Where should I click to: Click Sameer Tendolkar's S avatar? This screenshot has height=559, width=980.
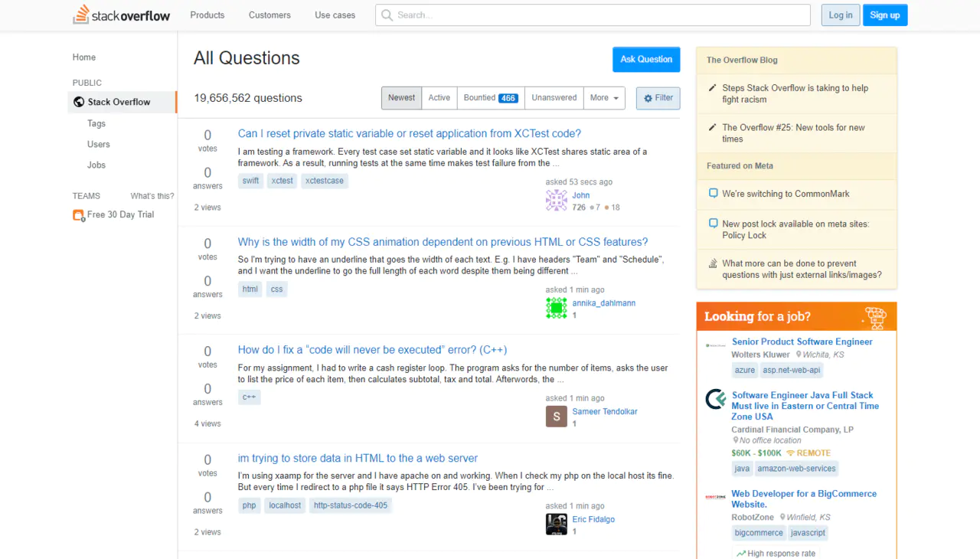coord(557,417)
